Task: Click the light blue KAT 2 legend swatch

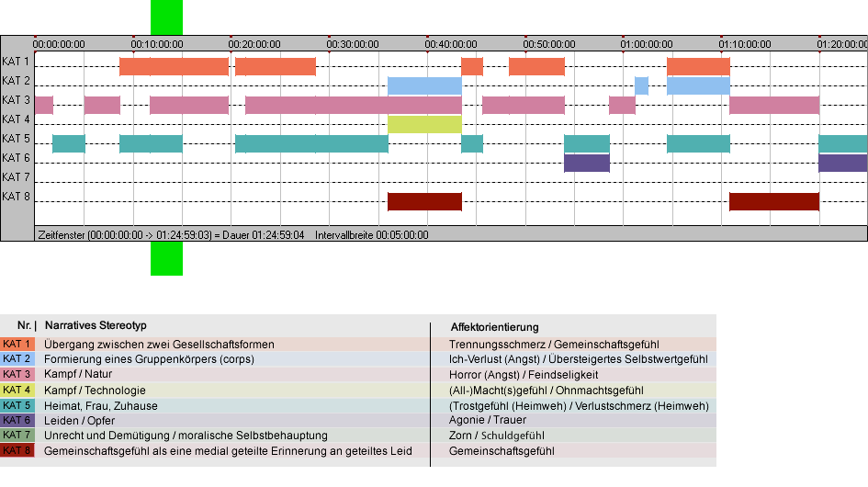Action: point(17,359)
